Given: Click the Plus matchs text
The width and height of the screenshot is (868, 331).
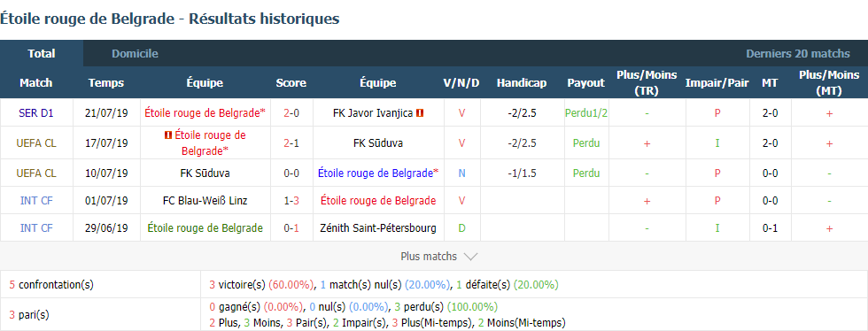Looking at the screenshot, I should [429, 257].
